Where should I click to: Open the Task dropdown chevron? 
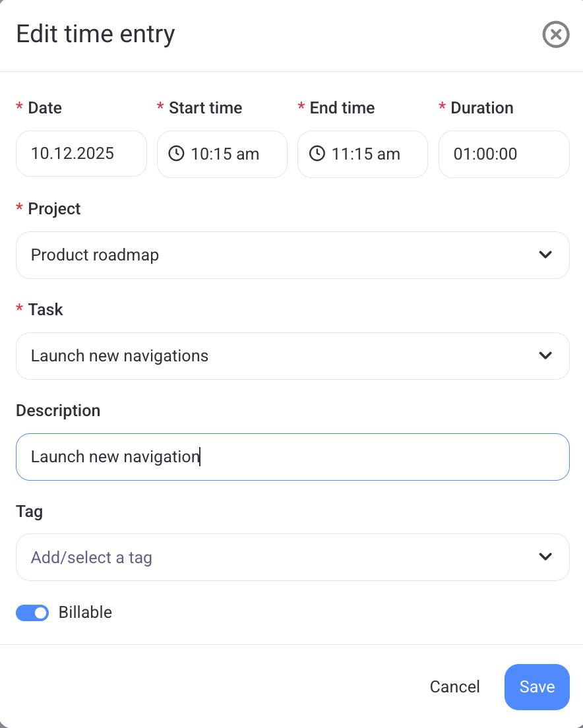545,355
